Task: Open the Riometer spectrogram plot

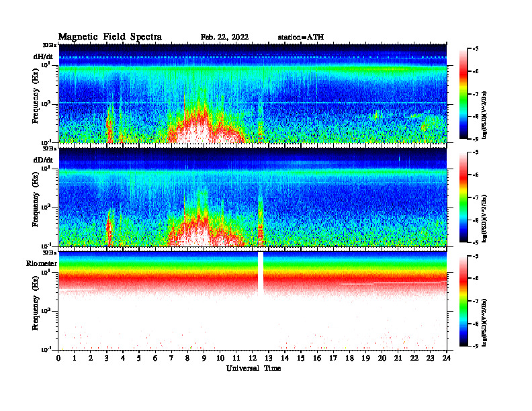Action: 253,300
